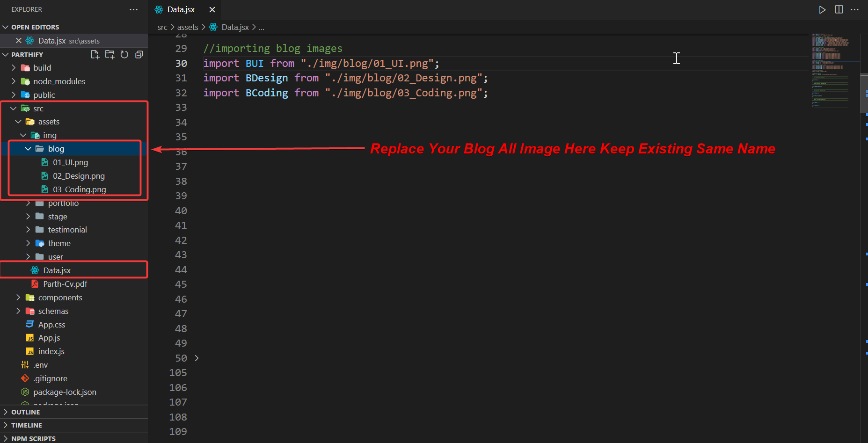
Task: Open the 02_Design.png file
Action: coord(79,176)
